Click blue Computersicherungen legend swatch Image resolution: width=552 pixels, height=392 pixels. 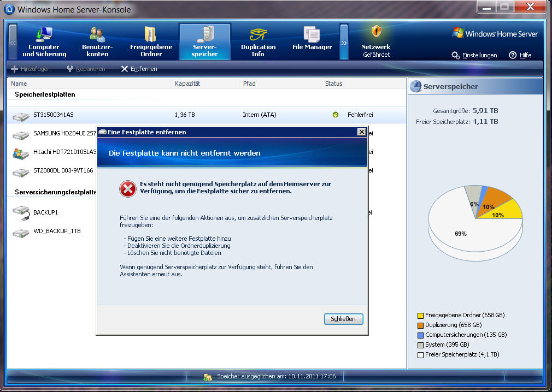420,335
